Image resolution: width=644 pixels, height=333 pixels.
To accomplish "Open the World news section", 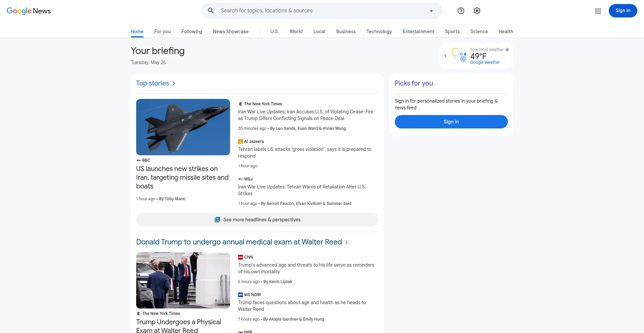I will 296,32.
